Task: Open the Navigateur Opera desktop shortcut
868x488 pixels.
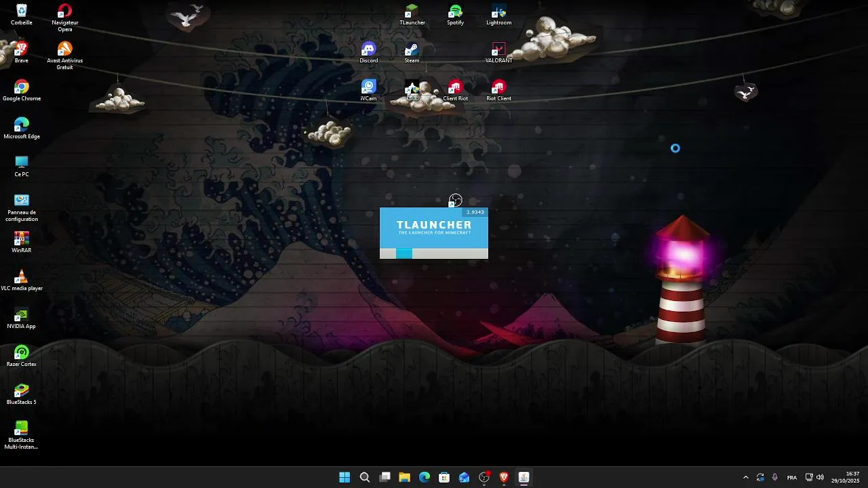Action: [x=65, y=18]
